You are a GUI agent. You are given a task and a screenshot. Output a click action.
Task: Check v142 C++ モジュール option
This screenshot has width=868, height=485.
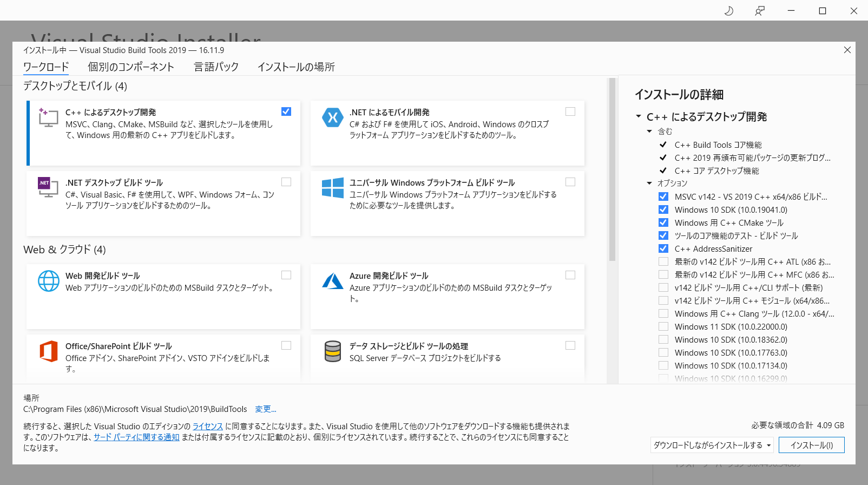pyautogui.click(x=663, y=300)
